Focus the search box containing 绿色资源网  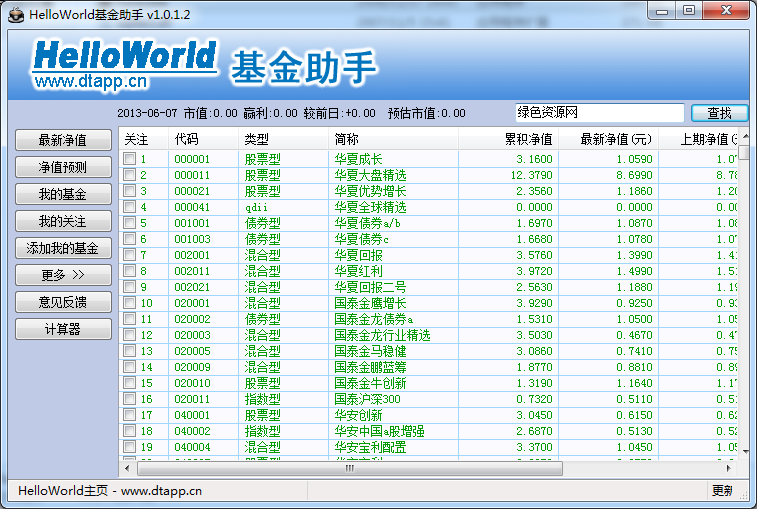pos(598,113)
